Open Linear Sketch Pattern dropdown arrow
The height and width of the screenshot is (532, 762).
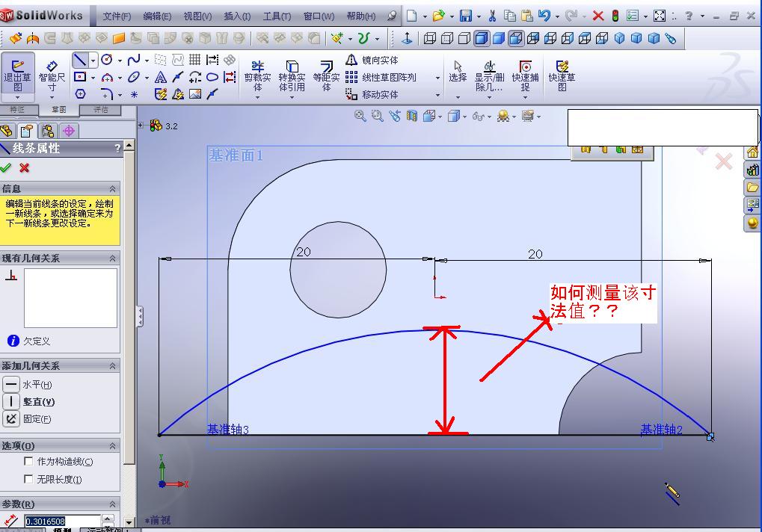click(x=438, y=78)
